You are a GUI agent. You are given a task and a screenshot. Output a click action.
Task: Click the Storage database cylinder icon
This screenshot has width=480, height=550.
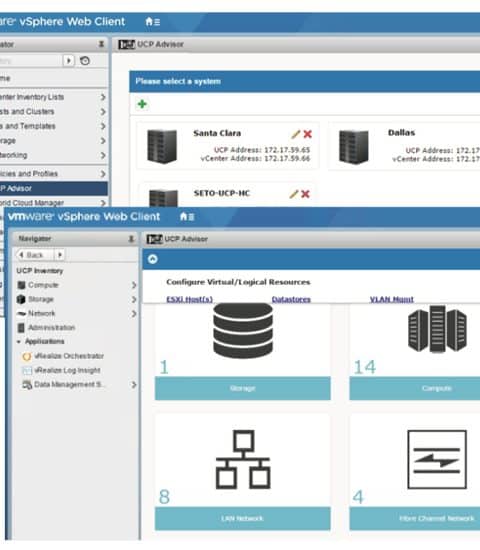(x=242, y=331)
